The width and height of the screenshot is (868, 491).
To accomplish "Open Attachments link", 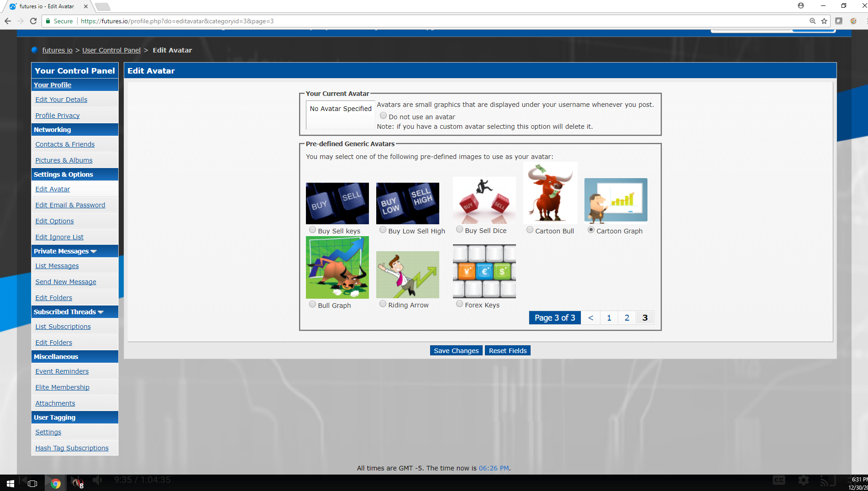I will [x=55, y=403].
